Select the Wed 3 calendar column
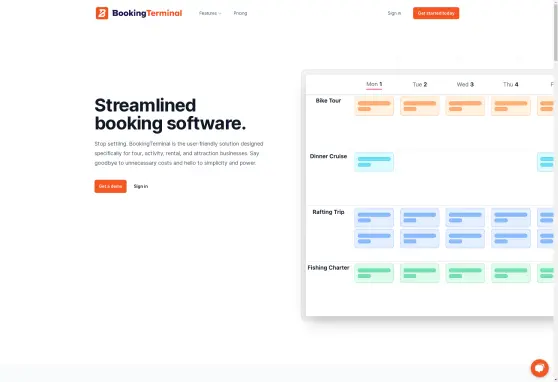Viewport: 558px width, 382px height. pos(465,84)
